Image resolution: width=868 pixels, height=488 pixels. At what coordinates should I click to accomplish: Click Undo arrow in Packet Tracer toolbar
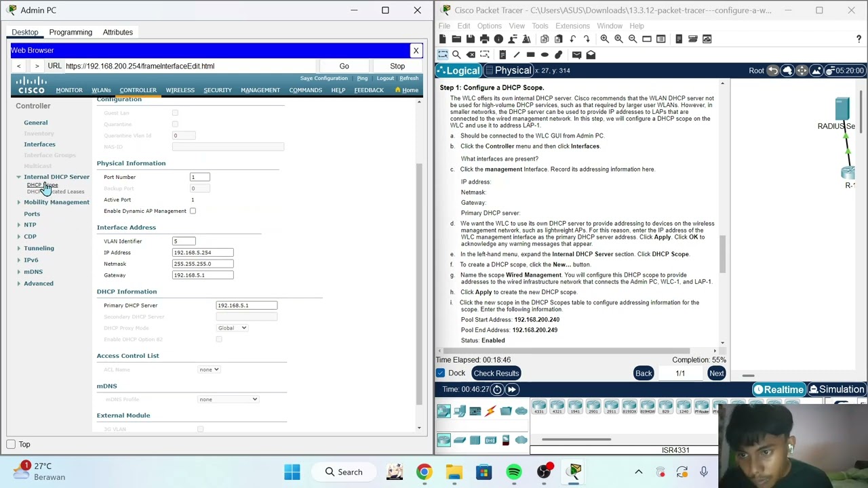click(x=573, y=39)
